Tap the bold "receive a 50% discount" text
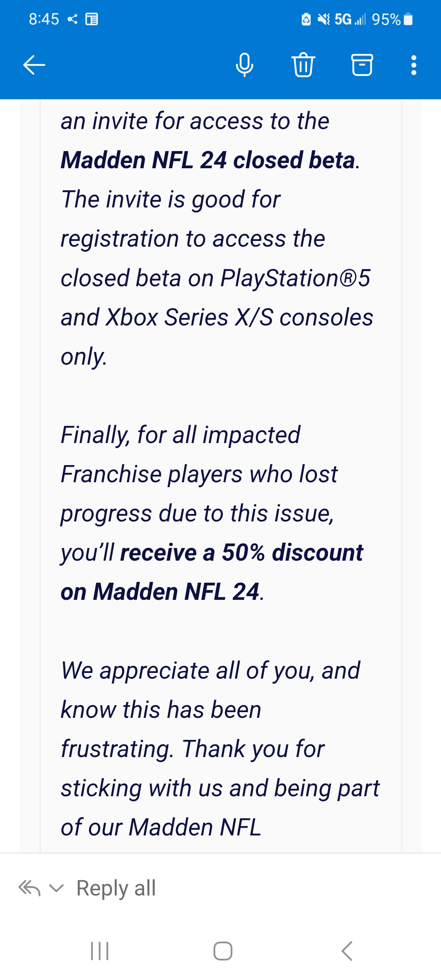The height and width of the screenshot is (980, 441). (x=241, y=552)
